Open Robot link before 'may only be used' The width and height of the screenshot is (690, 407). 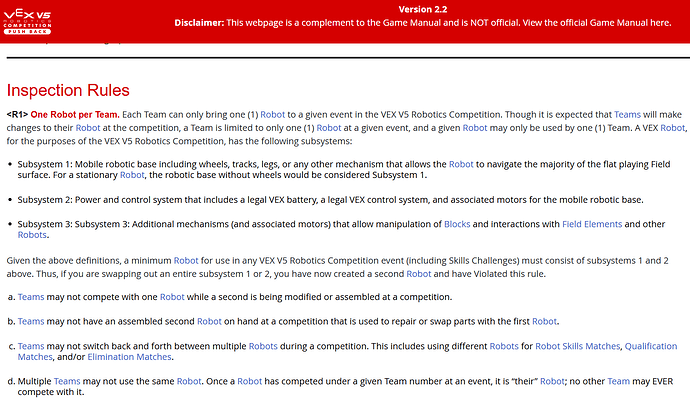coord(475,128)
